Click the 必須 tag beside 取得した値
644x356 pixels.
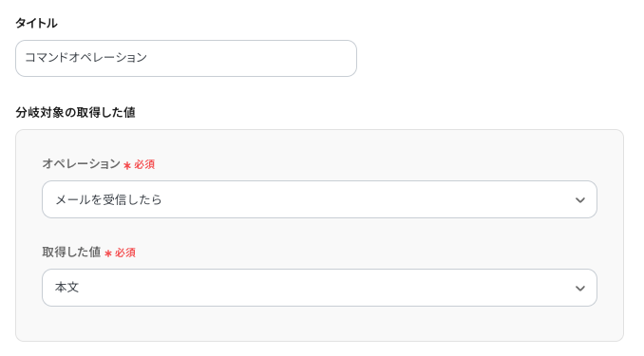click(x=124, y=253)
